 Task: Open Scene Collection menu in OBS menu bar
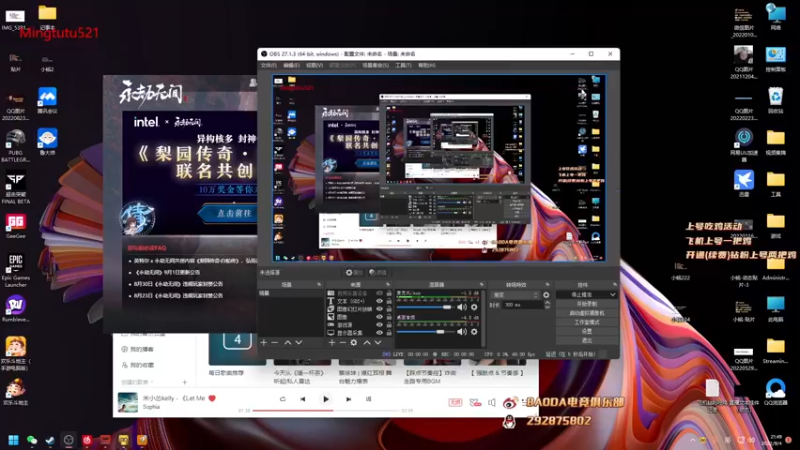coord(376,65)
